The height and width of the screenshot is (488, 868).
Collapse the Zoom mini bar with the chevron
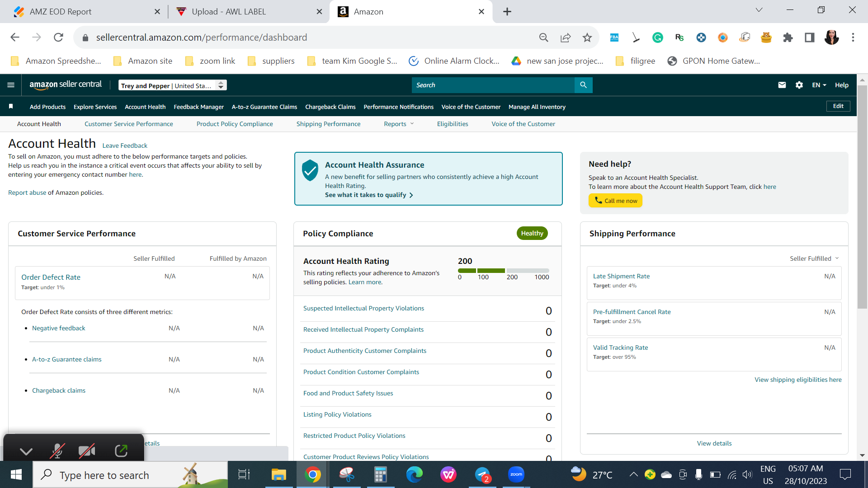[x=26, y=451]
